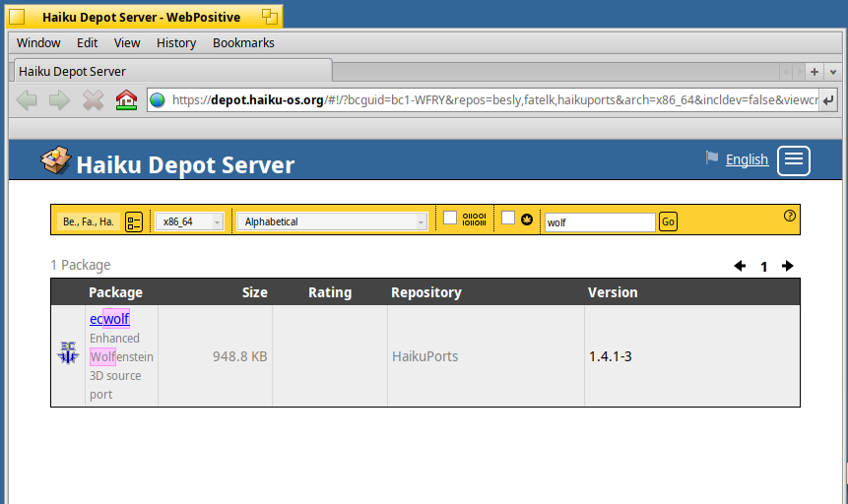Click the 1 Package results count
The width and height of the screenshot is (848, 504).
point(81,265)
